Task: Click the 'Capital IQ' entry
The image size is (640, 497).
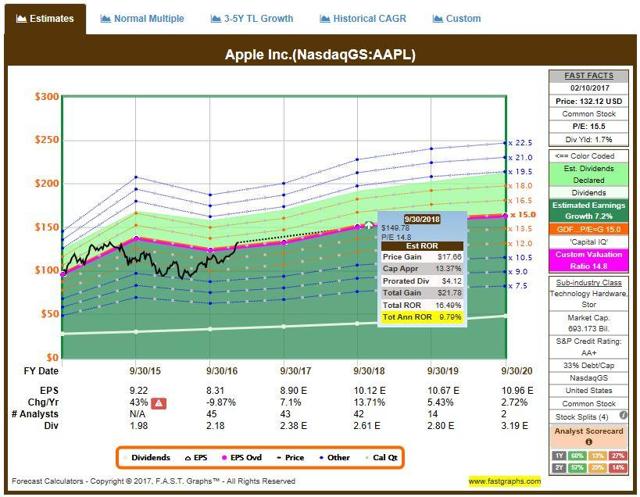Action: [589, 242]
